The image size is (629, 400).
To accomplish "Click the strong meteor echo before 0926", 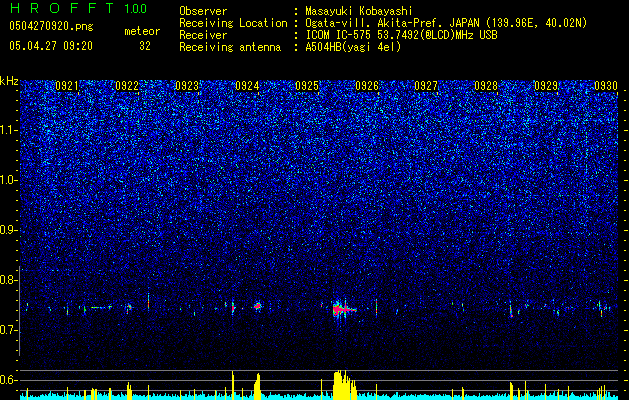I will pos(342,309).
